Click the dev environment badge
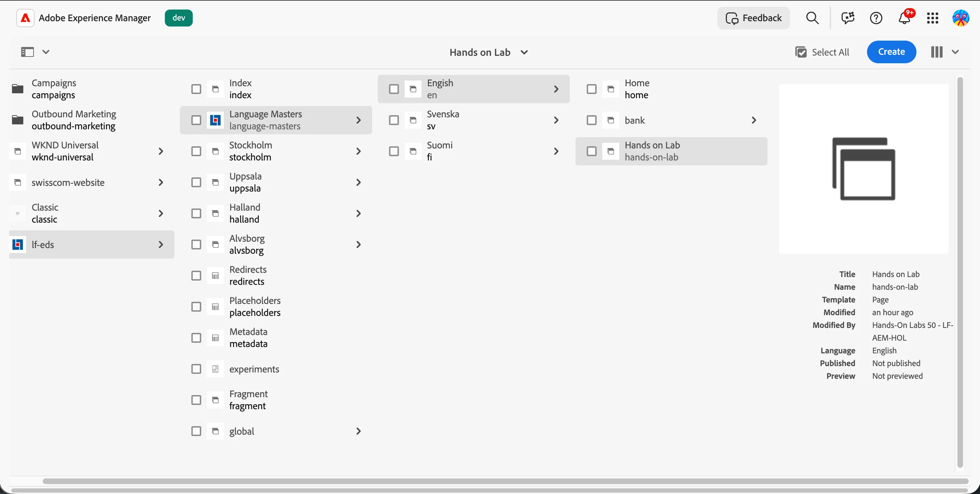The image size is (980, 494). pyautogui.click(x=178, y=18)
